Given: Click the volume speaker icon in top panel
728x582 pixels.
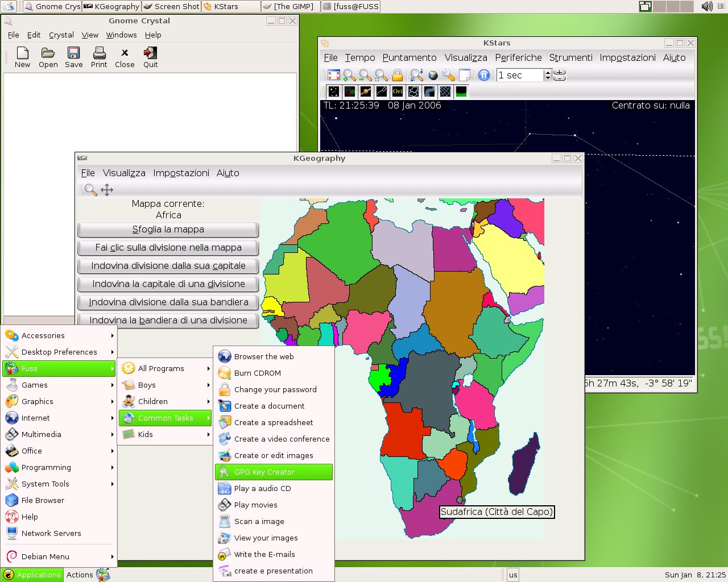Looking at the screenshot, I should [707, 6].
